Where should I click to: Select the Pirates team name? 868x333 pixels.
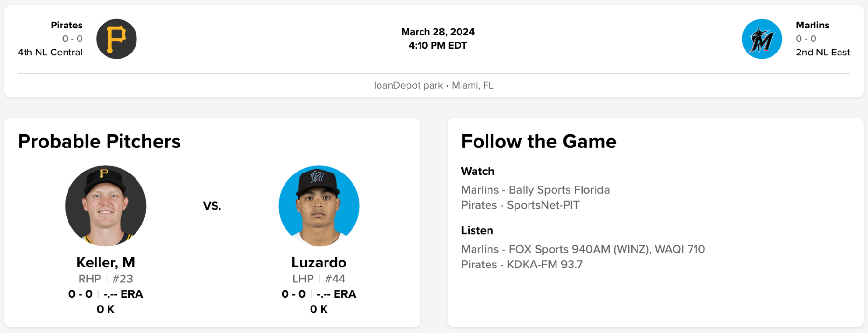(x=67, y=25)
